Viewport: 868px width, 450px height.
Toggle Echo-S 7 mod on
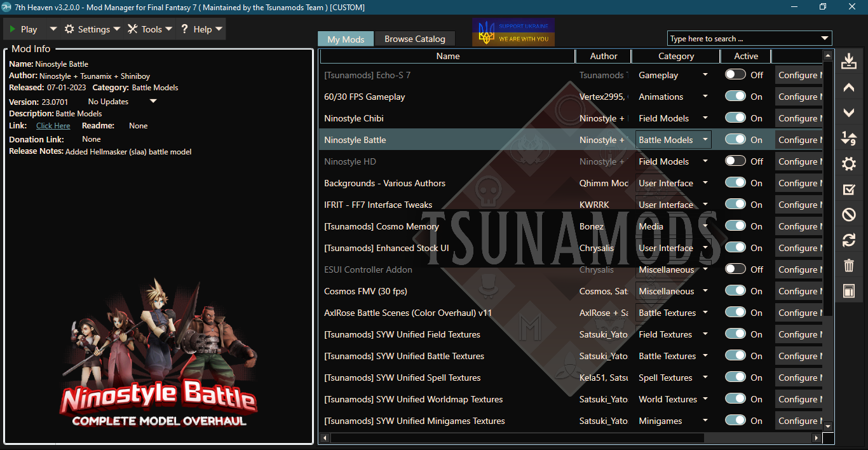[x=735, y=74]
